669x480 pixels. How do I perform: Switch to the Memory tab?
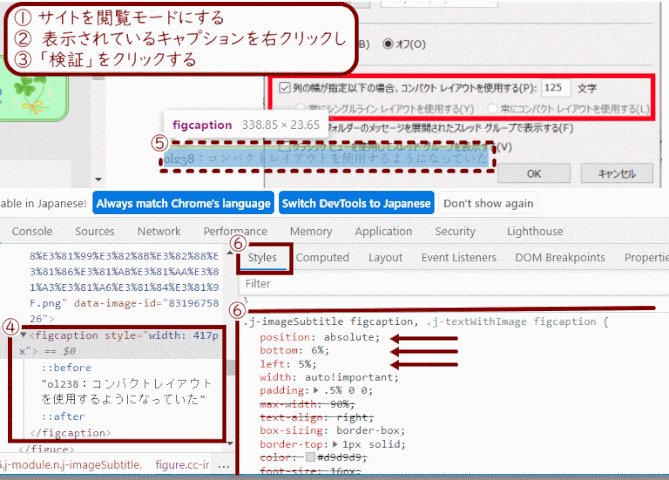311,231
